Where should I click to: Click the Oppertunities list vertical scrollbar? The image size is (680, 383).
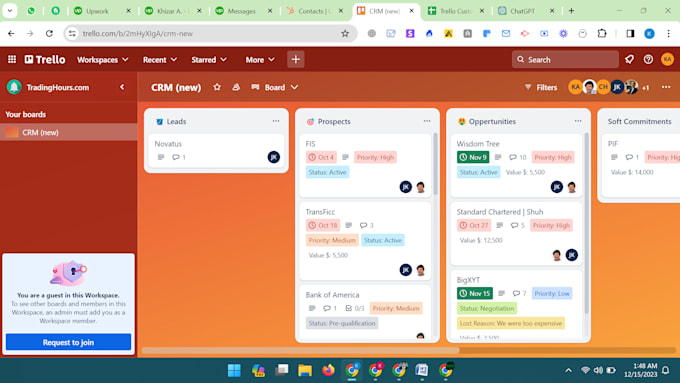point(587,223)
